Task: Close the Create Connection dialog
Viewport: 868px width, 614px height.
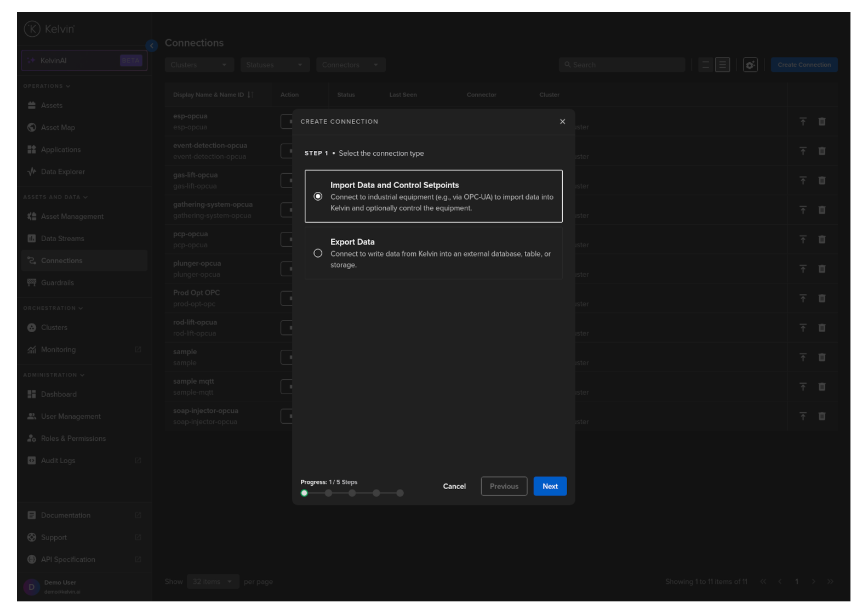Action: pyautogui.click(x=562, y=122)
